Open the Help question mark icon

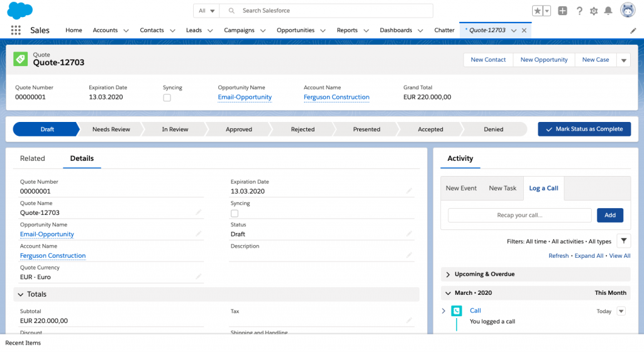coord(579,11)
